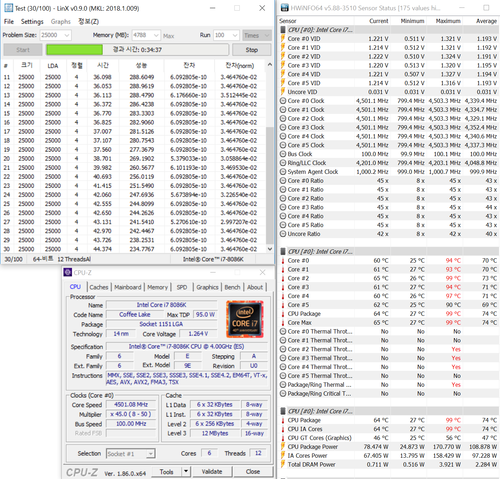
Task: Click the CPU-Z Tools button
Action: (x=166, y=471)
